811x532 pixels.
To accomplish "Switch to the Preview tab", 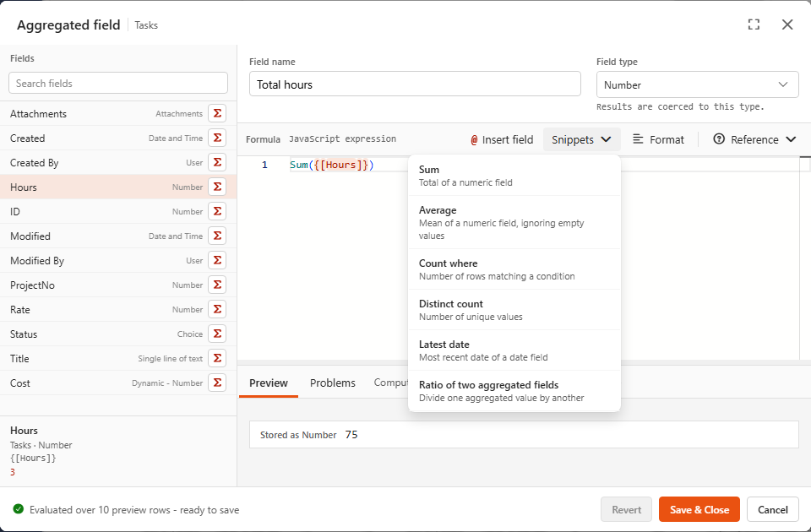I will coord(269,383).
